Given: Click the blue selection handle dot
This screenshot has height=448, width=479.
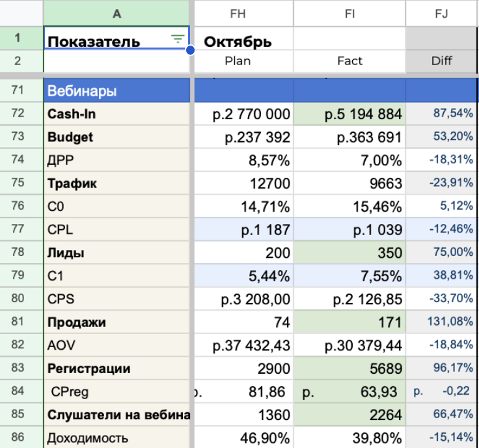Looking at the screenshot, I should click(x=190, y=49).
